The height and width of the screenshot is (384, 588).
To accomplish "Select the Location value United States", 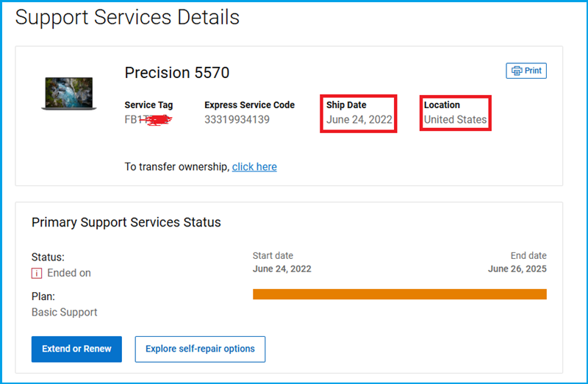I will pyautogui.click(x=455, y=120).
